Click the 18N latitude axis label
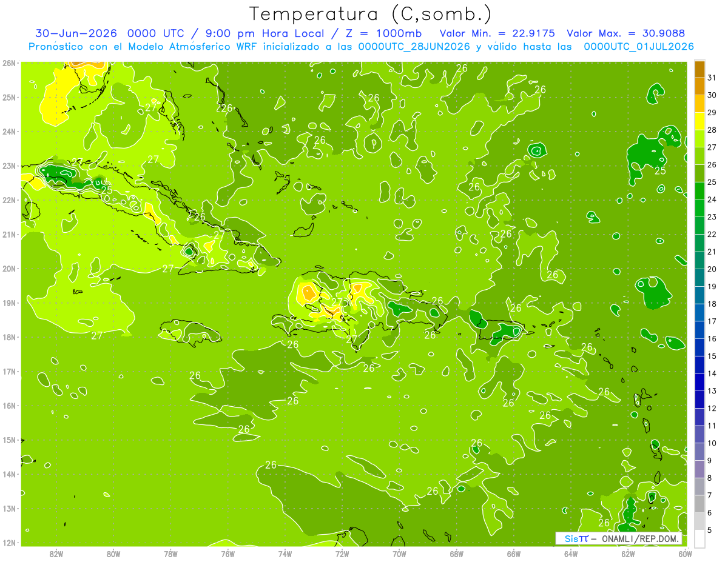Viewport: 728px width, 562px height. 10,337
